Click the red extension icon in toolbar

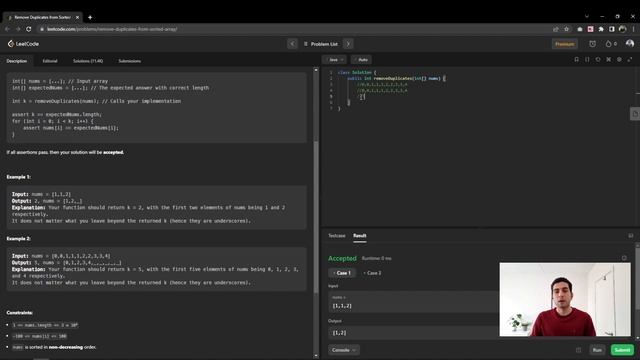click(590, 29)
